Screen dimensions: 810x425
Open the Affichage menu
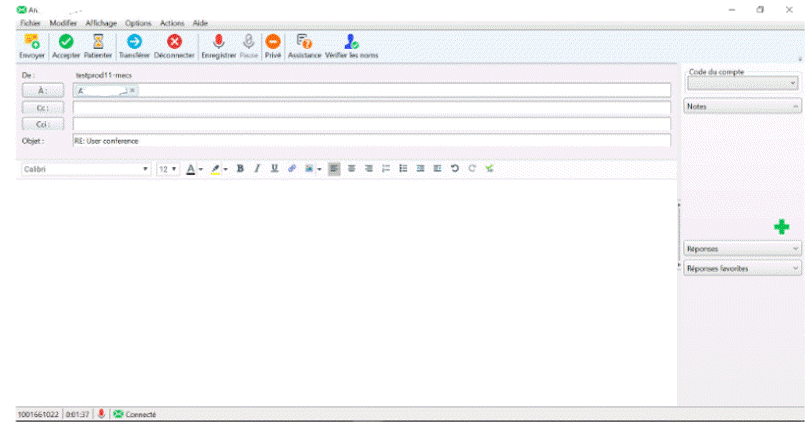pyautogui.click(x=102, y=22)
